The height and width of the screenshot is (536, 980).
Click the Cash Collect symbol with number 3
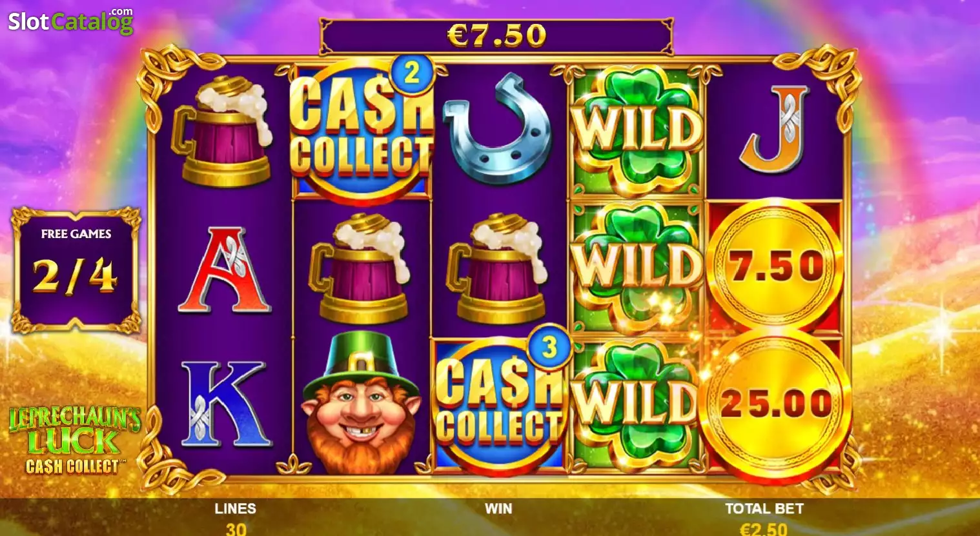499,402
